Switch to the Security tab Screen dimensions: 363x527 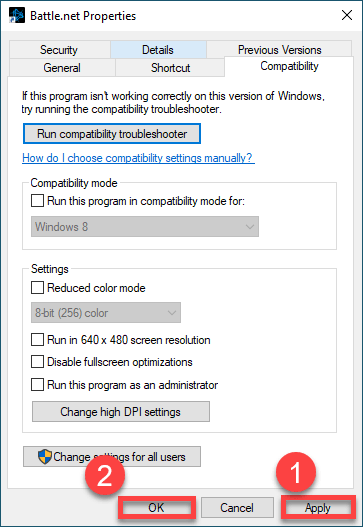pos(59,50)
